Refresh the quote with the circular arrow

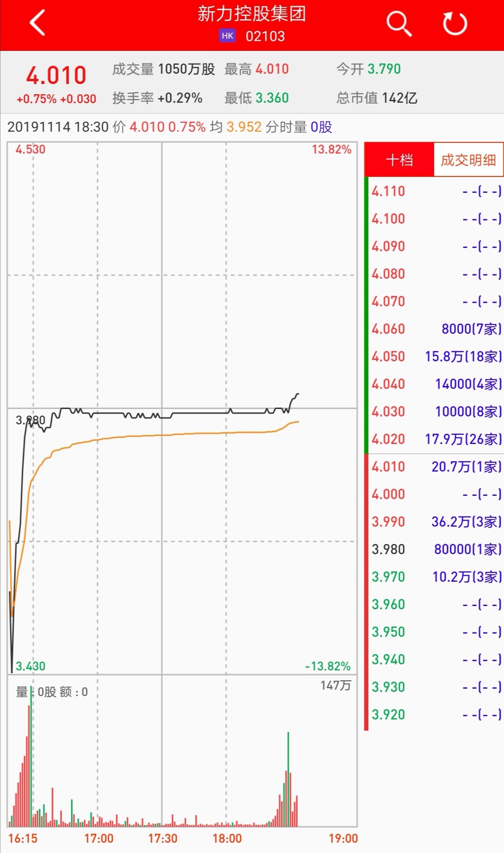pos(455,23)
